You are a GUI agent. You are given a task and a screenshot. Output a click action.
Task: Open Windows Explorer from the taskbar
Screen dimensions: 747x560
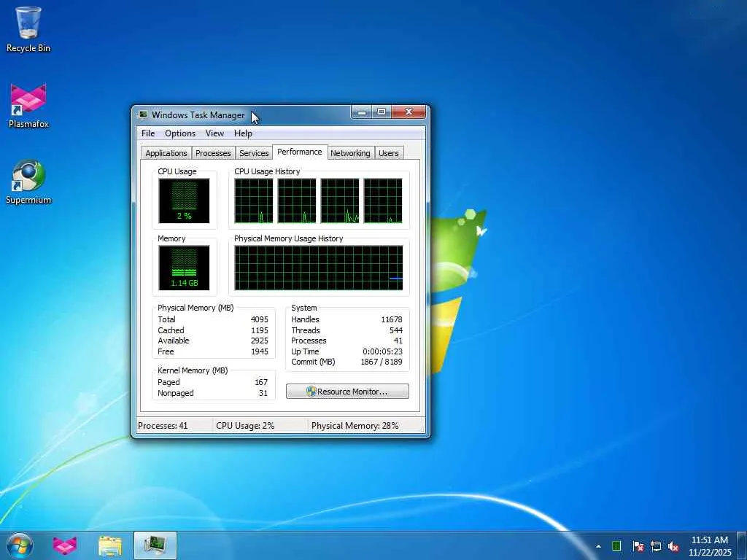point(110,545)
